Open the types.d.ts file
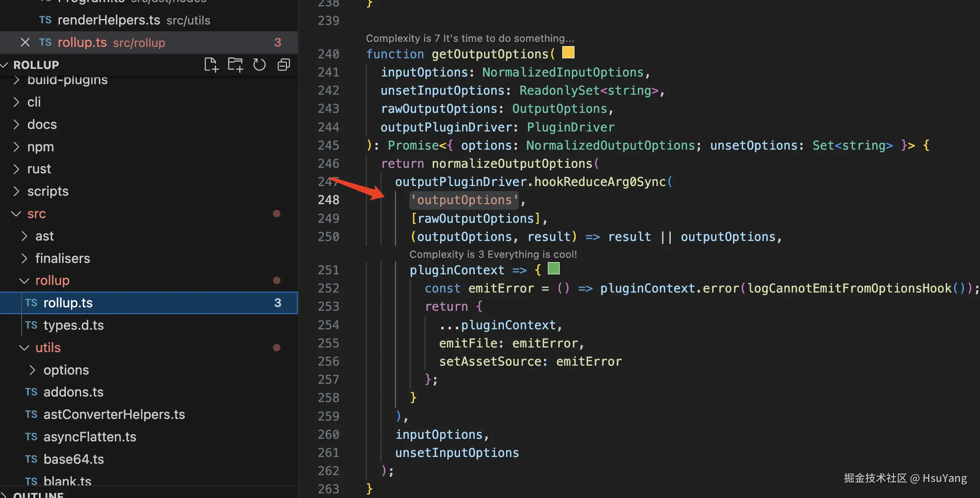The height and width of the screenshot is (498, 980). click(73, 325)
